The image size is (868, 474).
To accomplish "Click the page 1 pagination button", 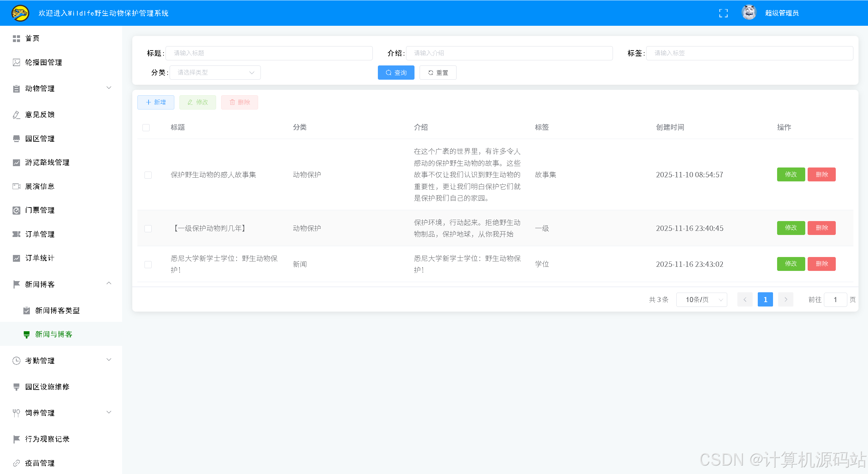I will pos(765,299).
